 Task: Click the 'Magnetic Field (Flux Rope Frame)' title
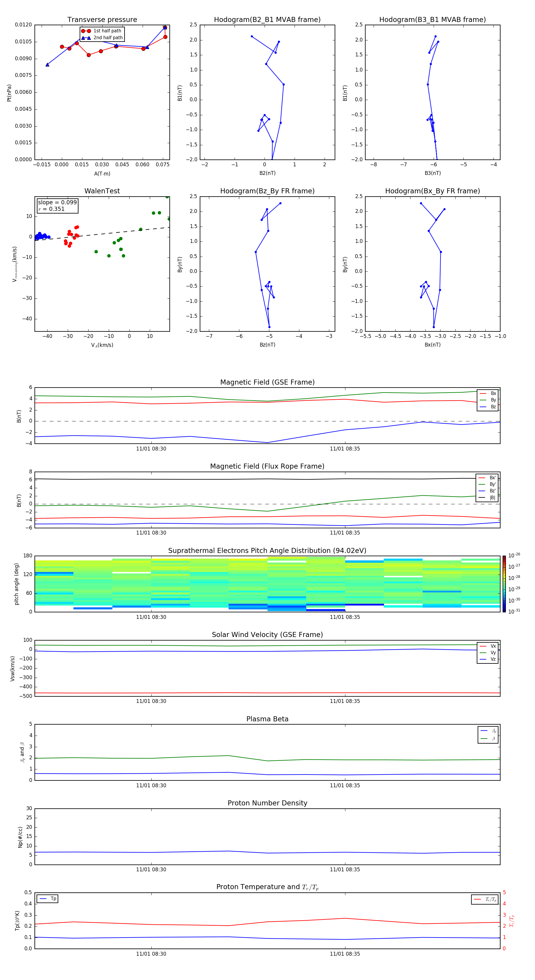point(267,467)
